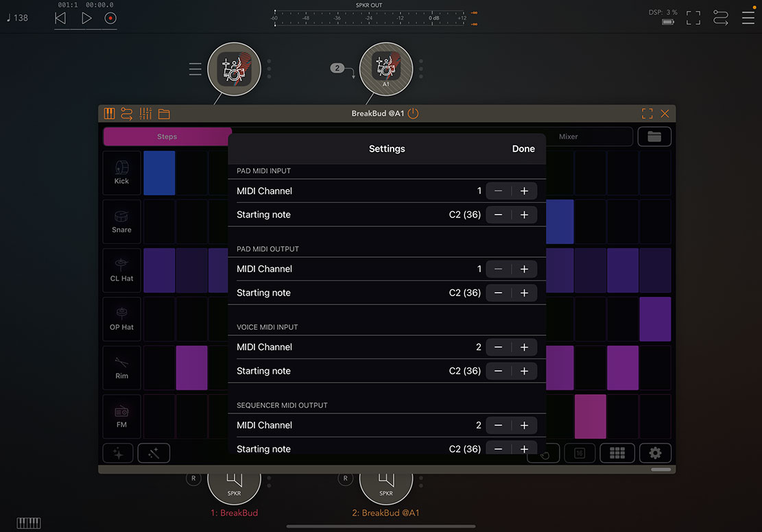Image resolution: width=762 pixels, height=532 pixels.
Task: Select the Kick drum pad
Action: [x=121, y=173]
